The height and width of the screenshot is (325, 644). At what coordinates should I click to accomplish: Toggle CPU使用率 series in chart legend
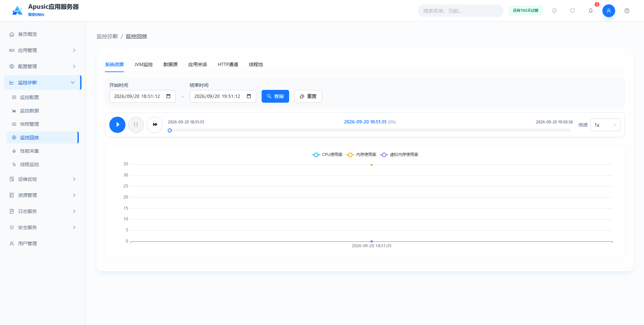(x=327, y=155)
